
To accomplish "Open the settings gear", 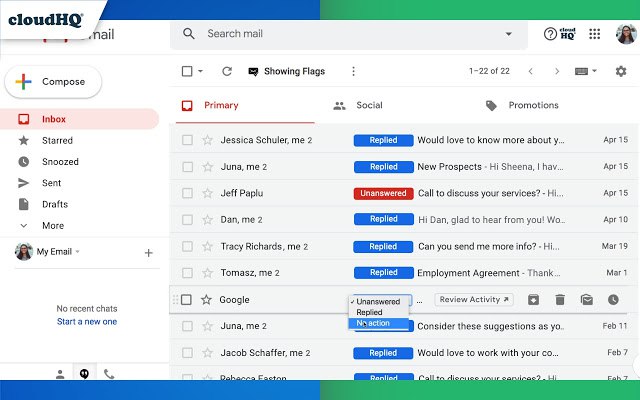I will click(621, 71).
